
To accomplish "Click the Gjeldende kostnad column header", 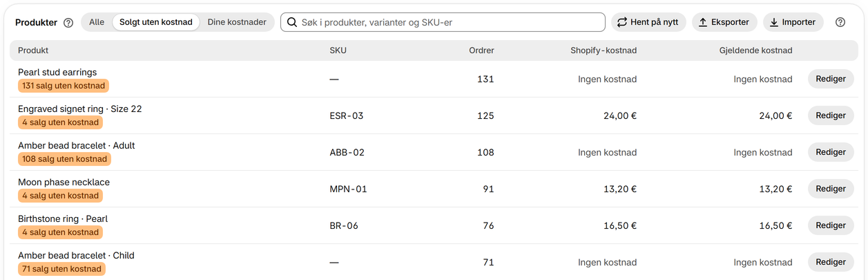I will tap(755, 50).
